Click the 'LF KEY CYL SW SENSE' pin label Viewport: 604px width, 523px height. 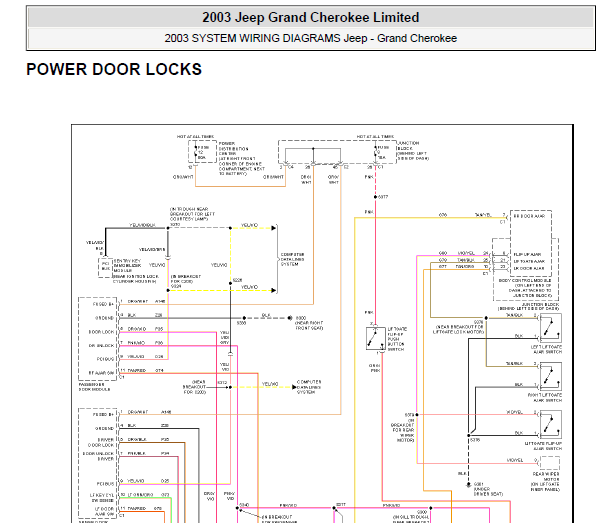click(x=102, y=498)
